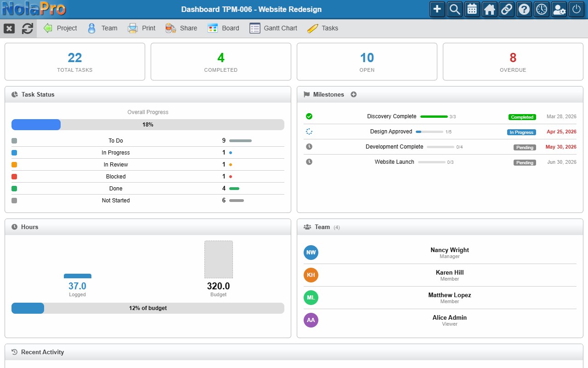588x368 pixels.
Task: Select team member Matthew Lopez
Action: pos(440,298)
